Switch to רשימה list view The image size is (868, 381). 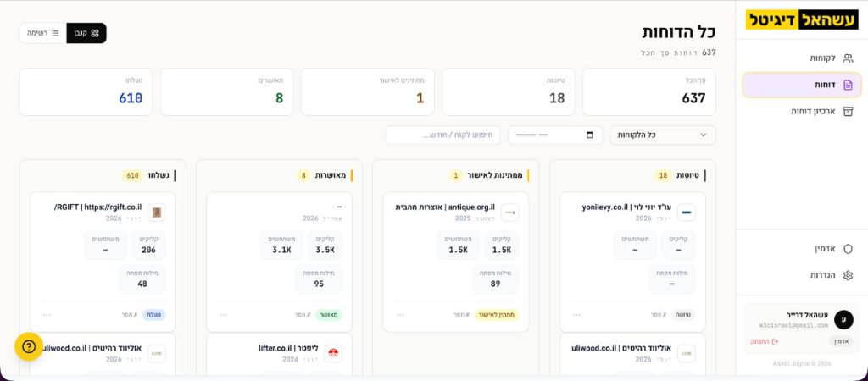coord(43,33)
